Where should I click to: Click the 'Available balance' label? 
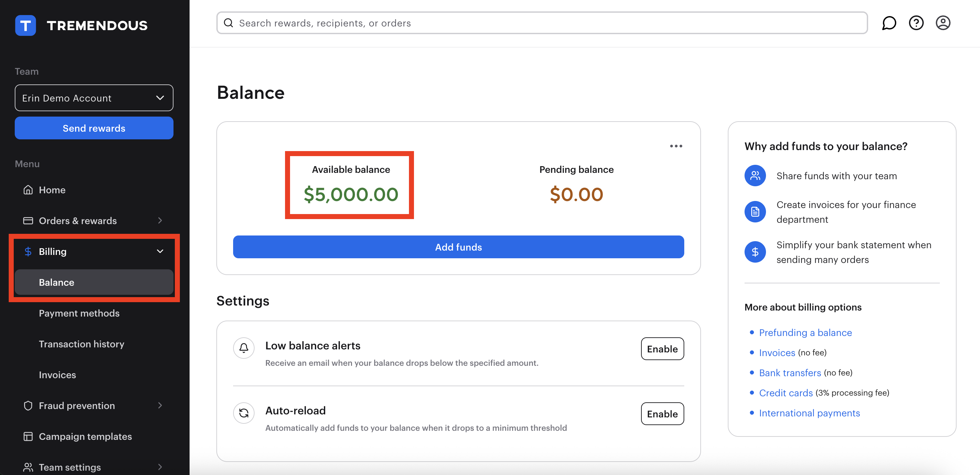[351, 169]
